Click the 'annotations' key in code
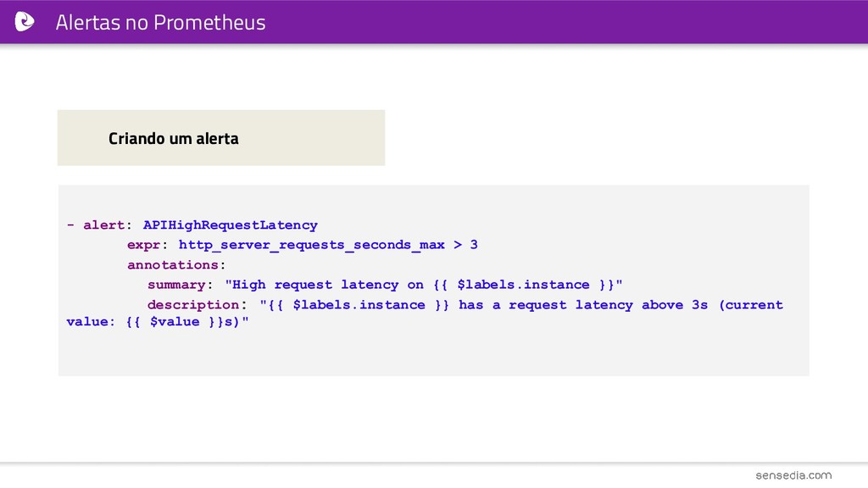This screenshot has height=488, width=868. 173,265
